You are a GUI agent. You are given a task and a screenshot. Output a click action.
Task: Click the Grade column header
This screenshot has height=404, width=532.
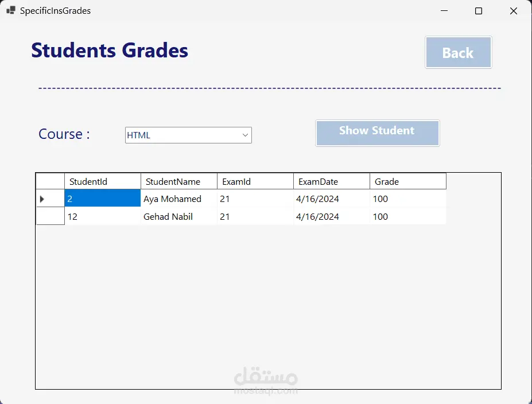click(x=408, y=181)
